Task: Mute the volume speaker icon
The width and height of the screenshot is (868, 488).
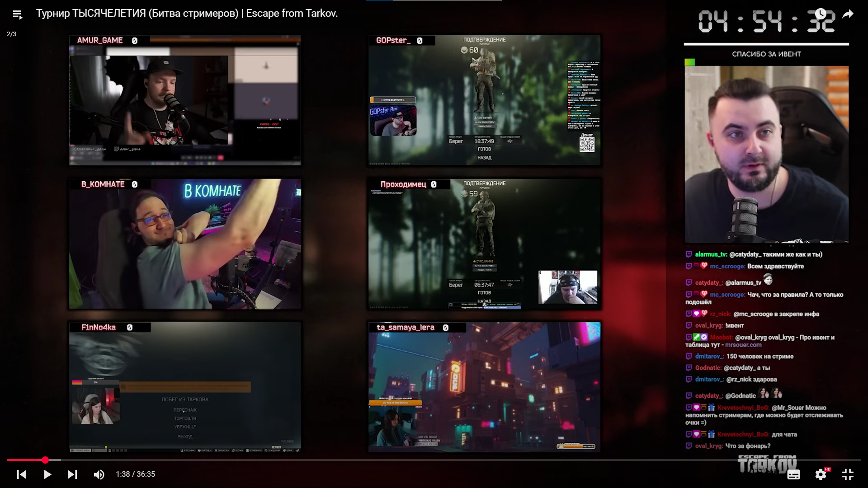Action: coord(99,474)
